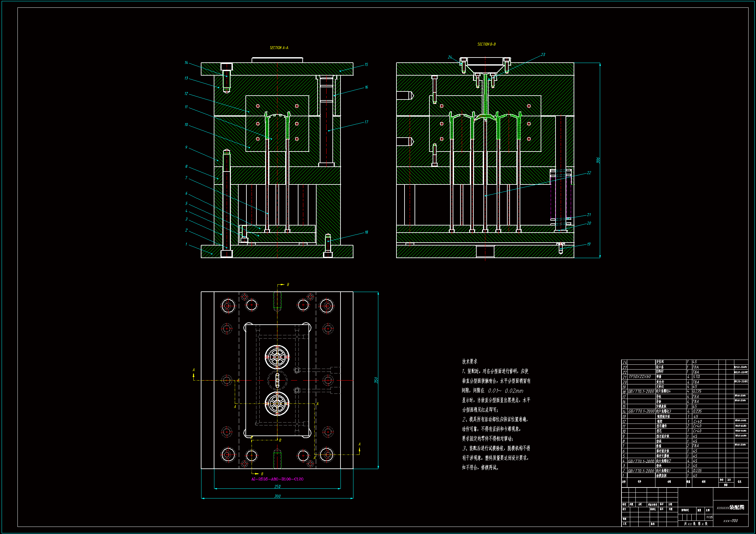
Task: Click part balloon number 23
Action: (543, 55)
